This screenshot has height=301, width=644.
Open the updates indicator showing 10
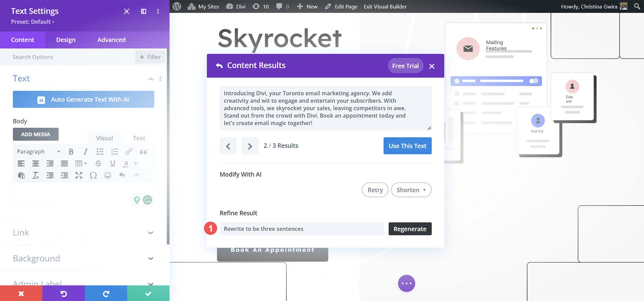[261, 6]
